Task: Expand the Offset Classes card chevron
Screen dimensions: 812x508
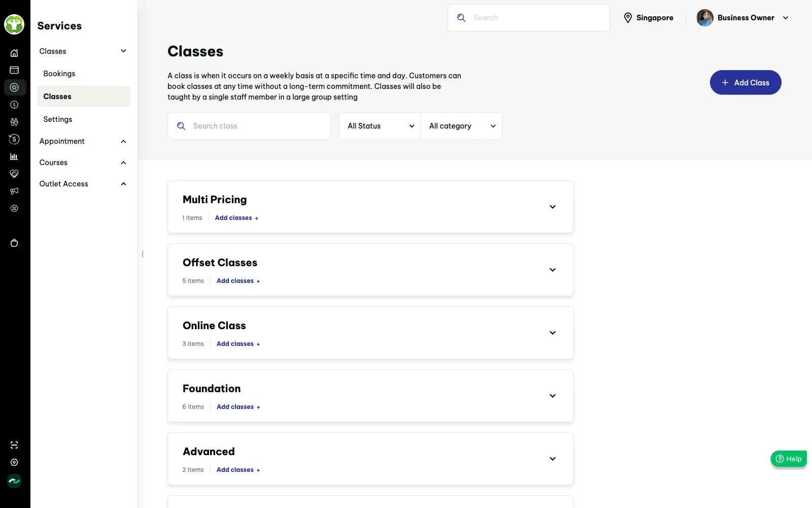Action: point(553,270)
